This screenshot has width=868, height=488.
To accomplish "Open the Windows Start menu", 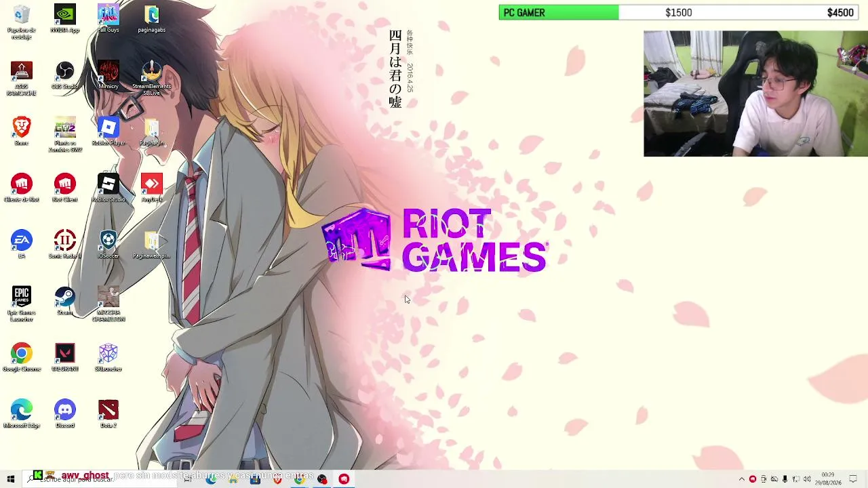I will tap(11, 479).
